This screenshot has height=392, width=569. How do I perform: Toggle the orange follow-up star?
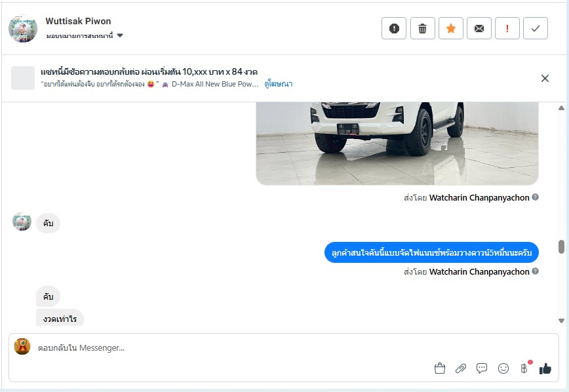[451, 28]
